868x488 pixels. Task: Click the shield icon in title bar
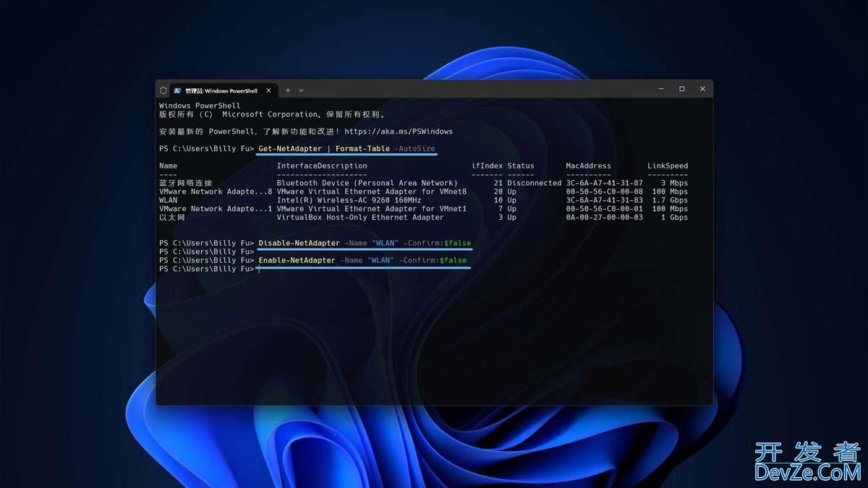(163, 90)
